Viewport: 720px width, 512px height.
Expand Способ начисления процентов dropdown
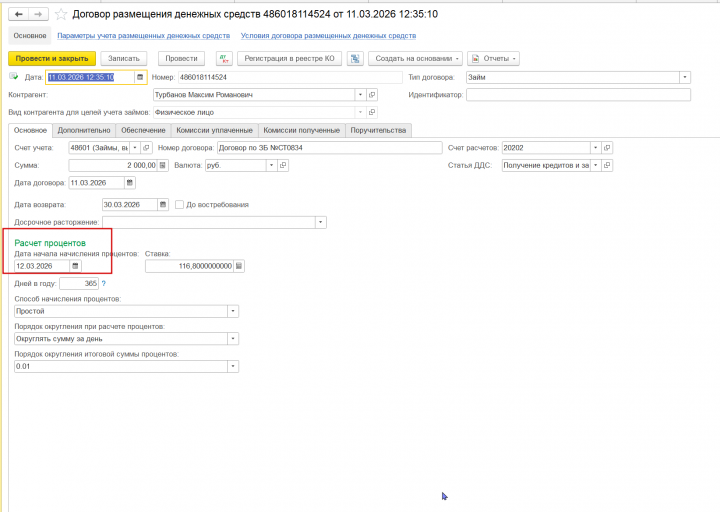(233, 311)
